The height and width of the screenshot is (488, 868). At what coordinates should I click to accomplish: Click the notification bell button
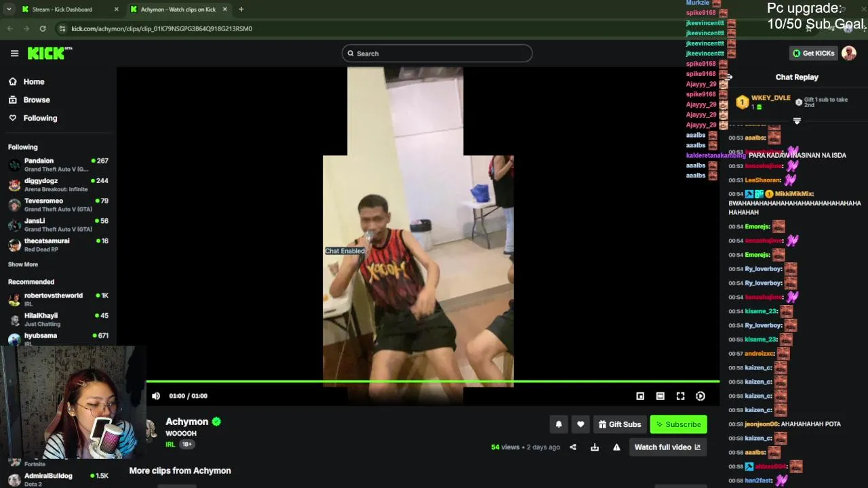pyautogui.click(x=559, y=424)
